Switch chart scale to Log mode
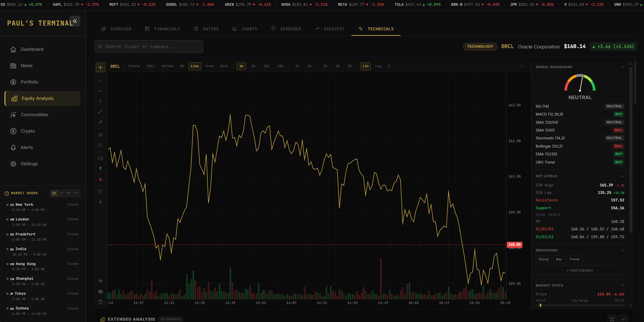The image size is (644, 322). pyautogui.click(x=378, y=66)
